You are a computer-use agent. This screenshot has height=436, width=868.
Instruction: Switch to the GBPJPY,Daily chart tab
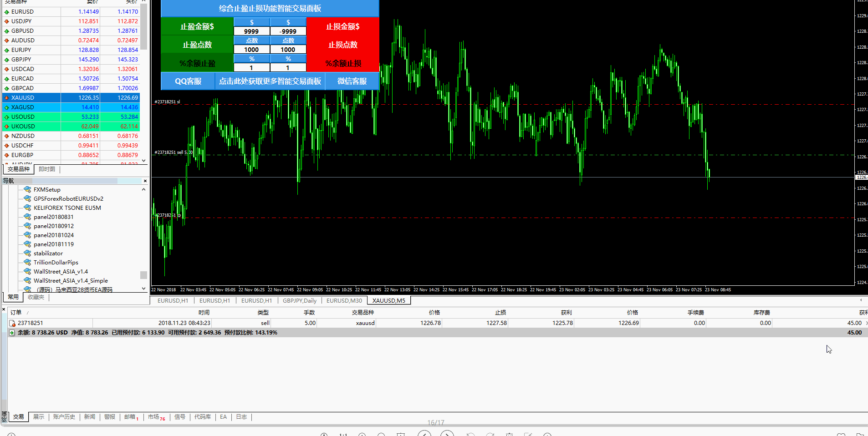click(299, 300)
